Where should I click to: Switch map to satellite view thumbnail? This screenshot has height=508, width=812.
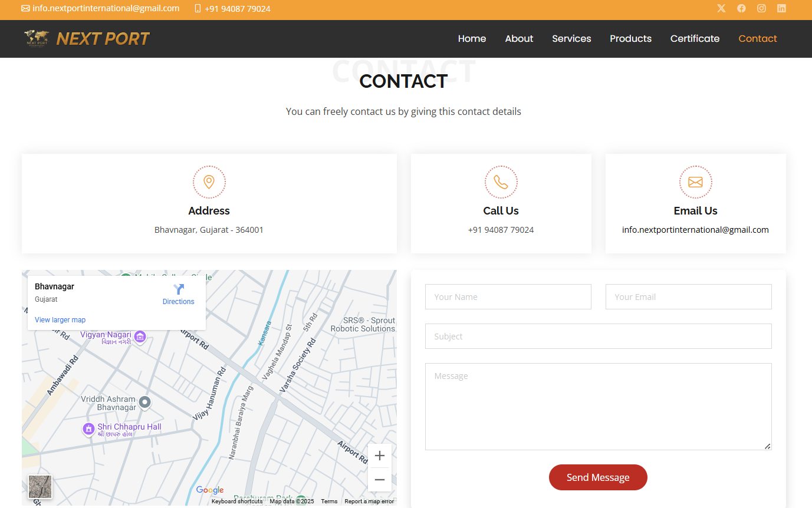point(40,487)
